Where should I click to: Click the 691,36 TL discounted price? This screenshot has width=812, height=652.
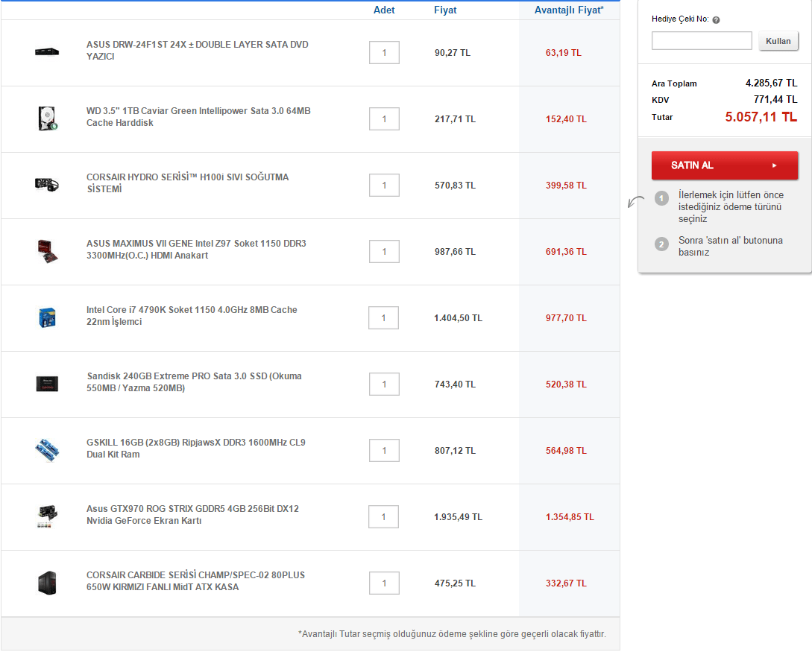tap(566, 252)
